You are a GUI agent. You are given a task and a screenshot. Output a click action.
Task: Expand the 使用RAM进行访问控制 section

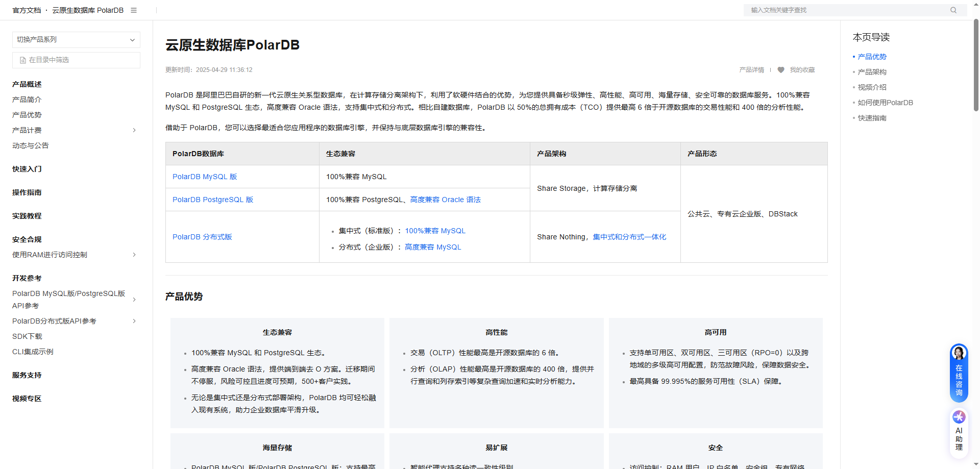tap(134, 255)
